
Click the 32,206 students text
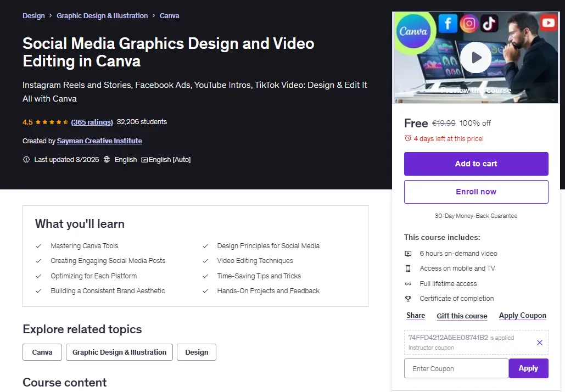pos(142,122)
